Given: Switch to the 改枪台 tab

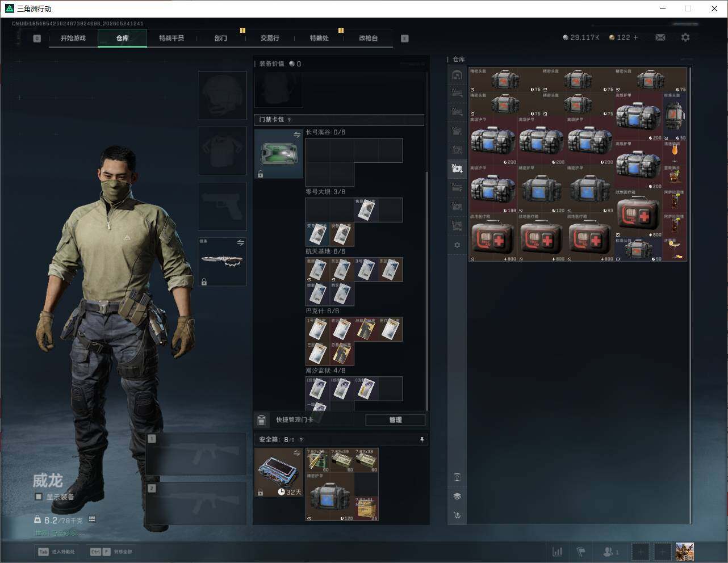Looking at the screenshot, I should pos(368,38).
